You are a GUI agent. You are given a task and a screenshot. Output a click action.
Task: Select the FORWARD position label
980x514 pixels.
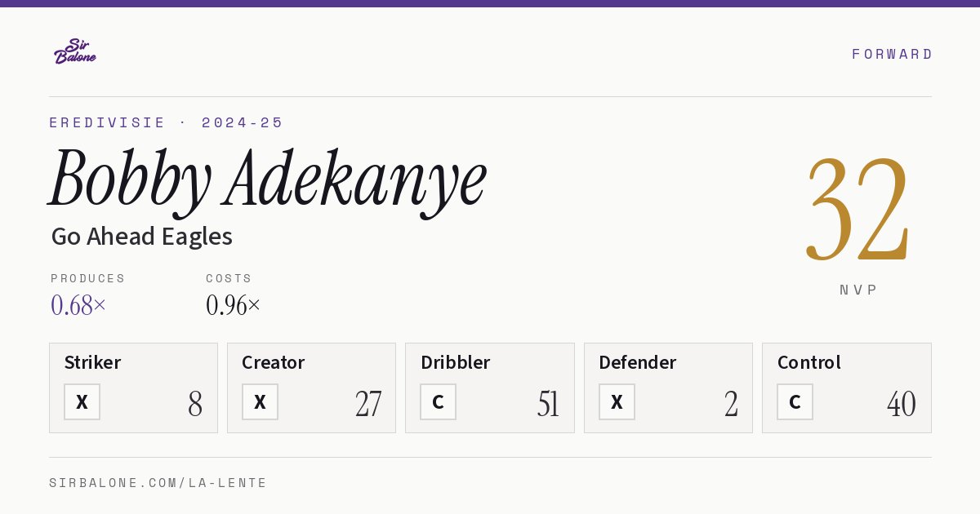click(892, 54)
